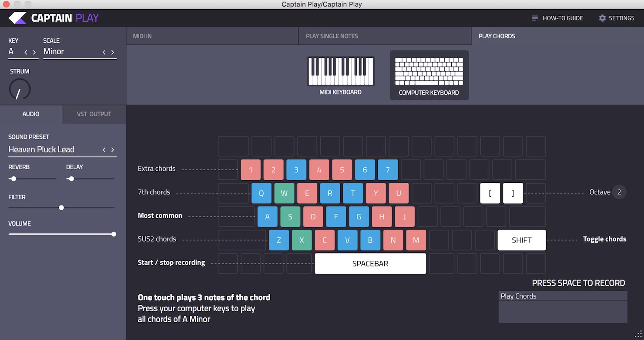Click the Volume slider handle

[x=114, y=234]
